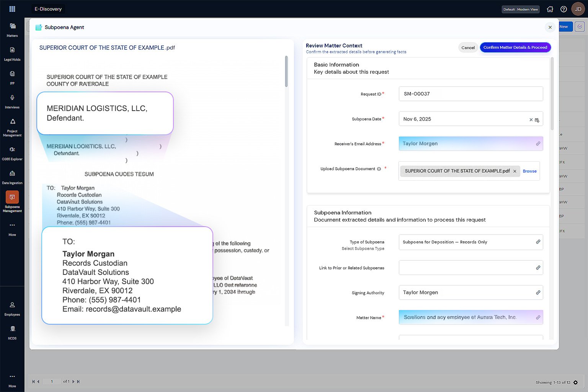Remove the uploaded subpoena PDF chip
588x392 pixels.
point(514,171)
